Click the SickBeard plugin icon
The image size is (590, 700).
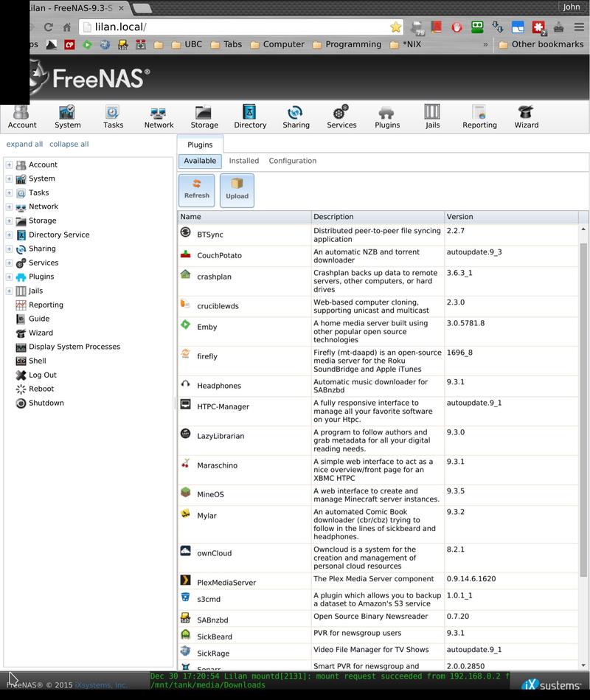(x=185, y=634)
